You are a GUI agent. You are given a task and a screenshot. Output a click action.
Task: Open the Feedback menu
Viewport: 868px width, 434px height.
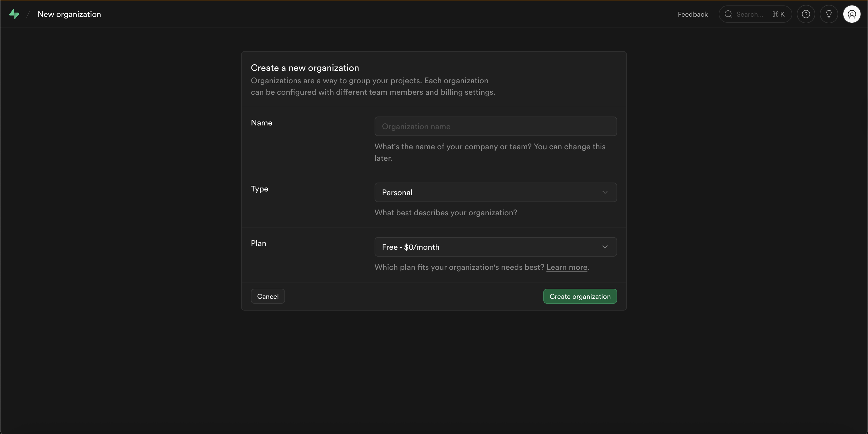692,14
